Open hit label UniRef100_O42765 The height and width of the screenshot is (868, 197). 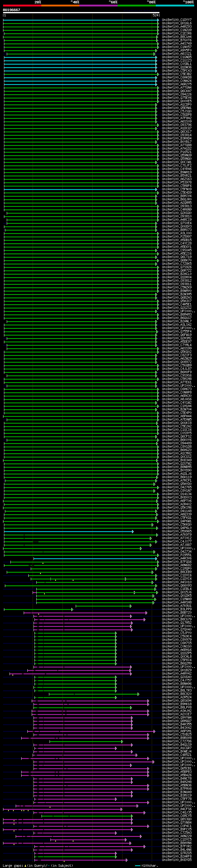click(177, 487)
